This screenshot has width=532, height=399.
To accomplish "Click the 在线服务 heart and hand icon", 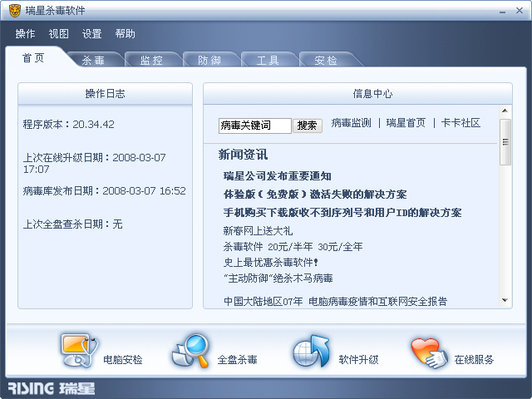I will pos(429,352).
